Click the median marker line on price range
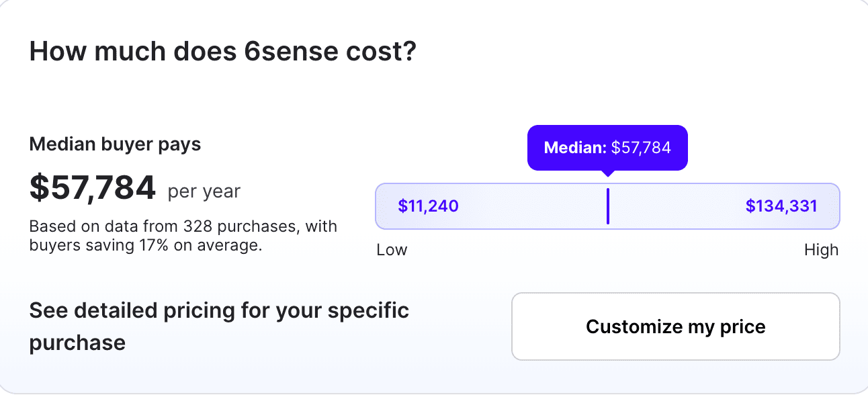The height and width of the screenshot is (395, 868). 607,206
